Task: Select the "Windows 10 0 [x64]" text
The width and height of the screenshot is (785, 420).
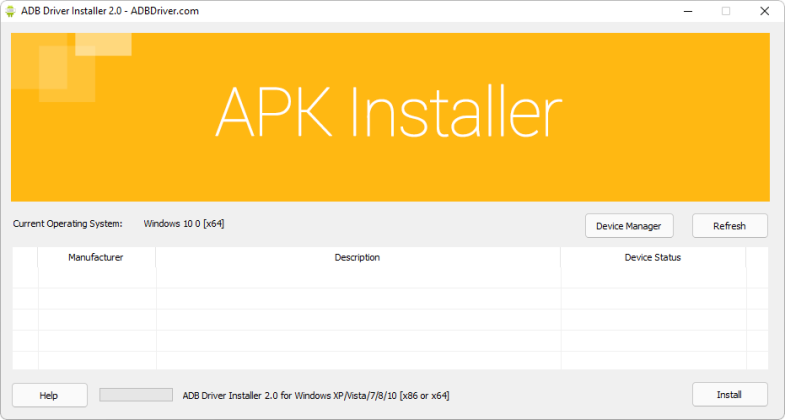Action: [x=184, y=224]
